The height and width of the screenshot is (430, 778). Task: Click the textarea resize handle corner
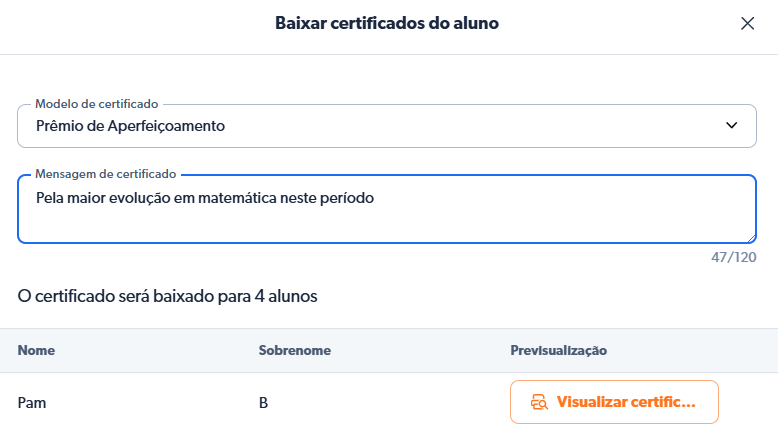[x=751, y=237]
